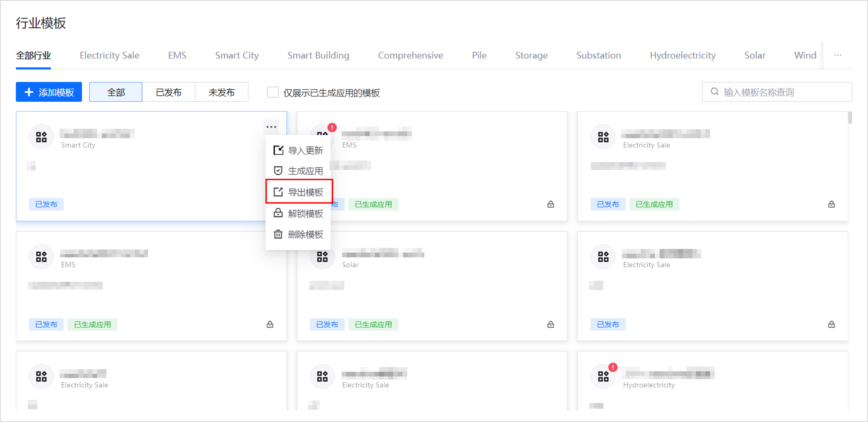868x422 pixels.
Task: Click the grid icon of first-row Electricity Sale card
Action: (x=603, y=137)
